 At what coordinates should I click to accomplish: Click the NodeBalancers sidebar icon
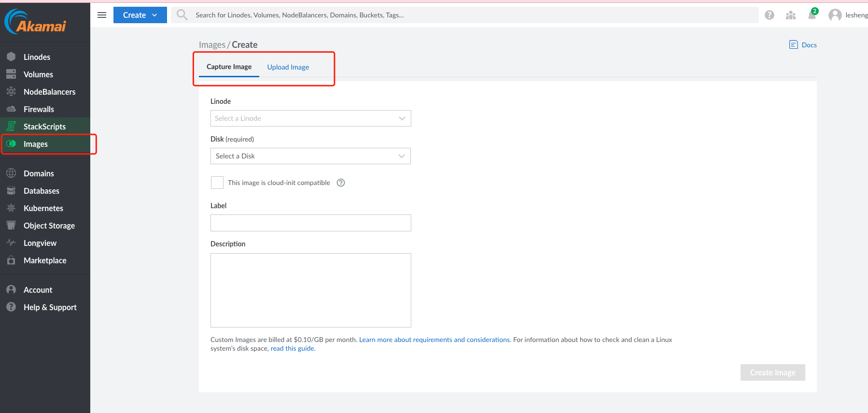click(x=11, y=92)
